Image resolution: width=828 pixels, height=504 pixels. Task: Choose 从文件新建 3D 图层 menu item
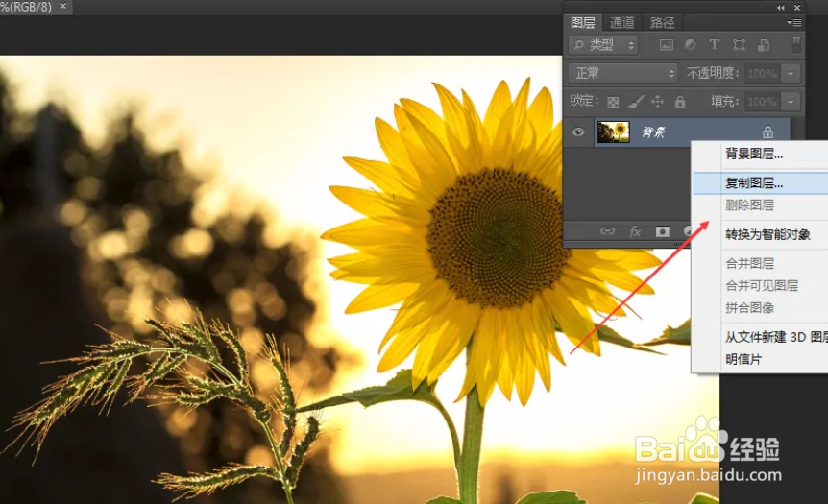pyautogui.click(x=776, y=337)
